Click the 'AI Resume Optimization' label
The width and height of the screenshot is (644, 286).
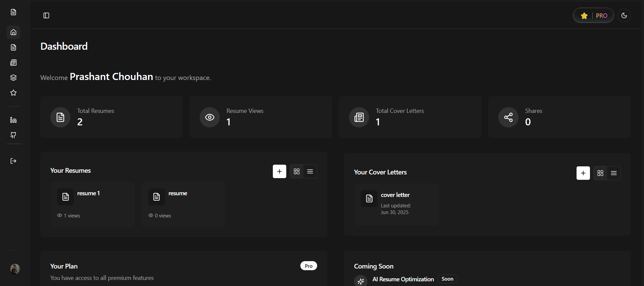click(403, 279)
